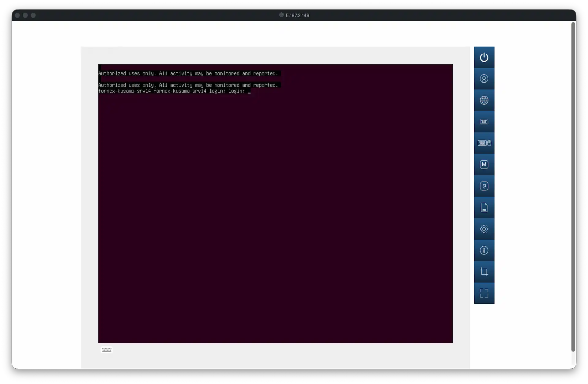The width and height of the screenshot is (588, 384).
Task: Click the first 'Authorized uses only' line
Action: 188,74
